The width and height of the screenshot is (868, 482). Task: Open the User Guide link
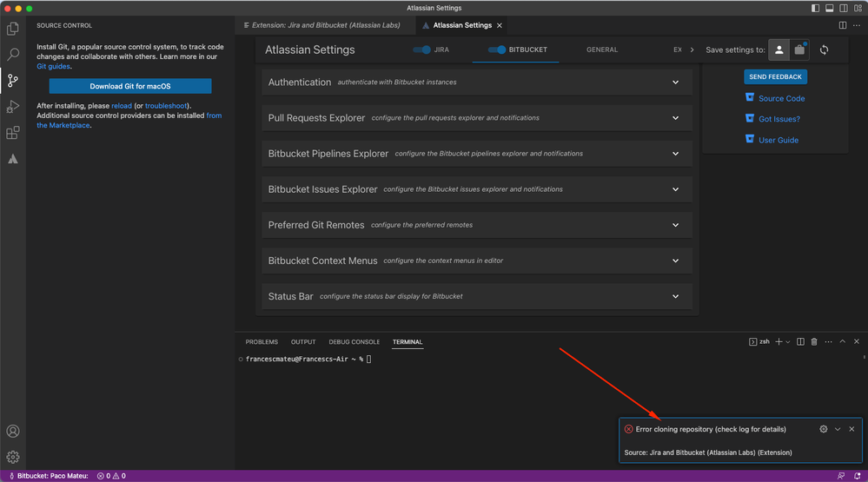[779, 140]
